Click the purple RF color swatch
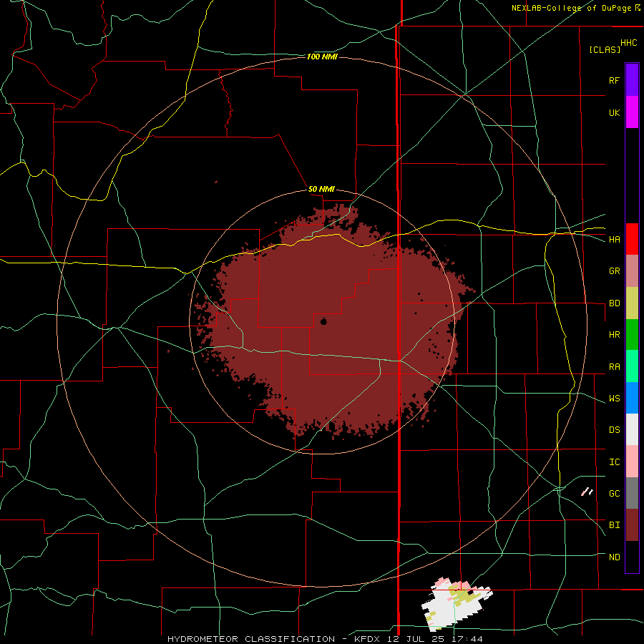 pyautogui.click(x=632, y=79)
